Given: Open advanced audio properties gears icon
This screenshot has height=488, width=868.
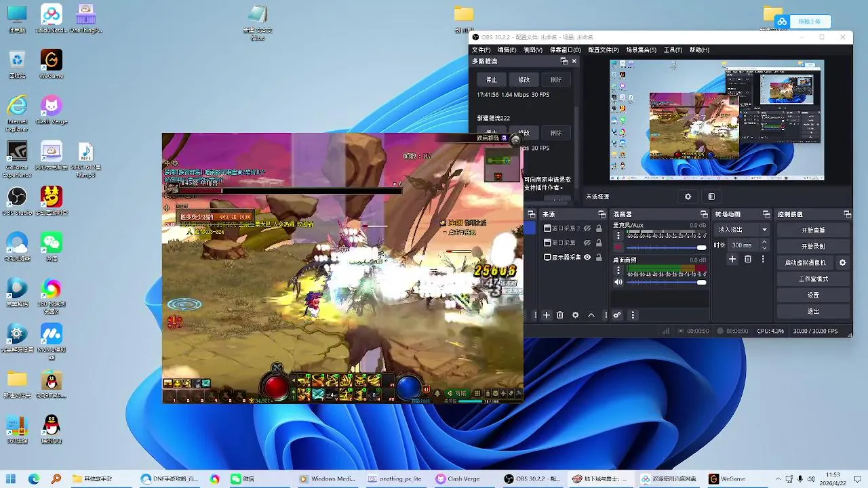Looking at the screenshot, I should coord(617,315).
